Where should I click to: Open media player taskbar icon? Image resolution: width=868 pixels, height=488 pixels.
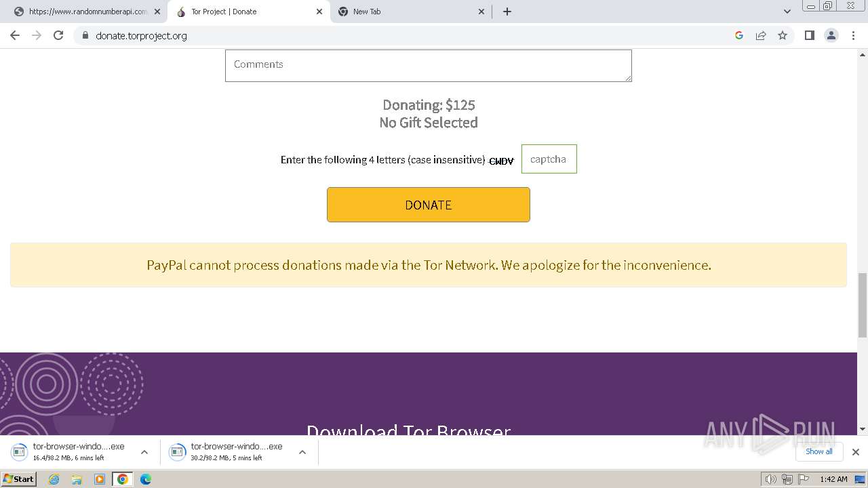(100, 479)
